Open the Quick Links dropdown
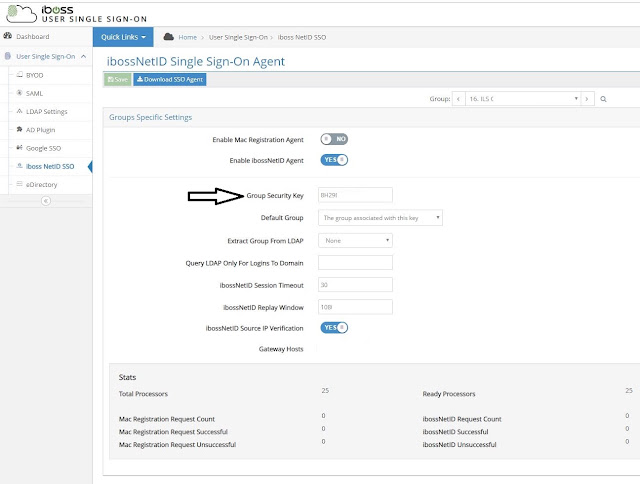640x484 pixels. click(x=123, y=37)
